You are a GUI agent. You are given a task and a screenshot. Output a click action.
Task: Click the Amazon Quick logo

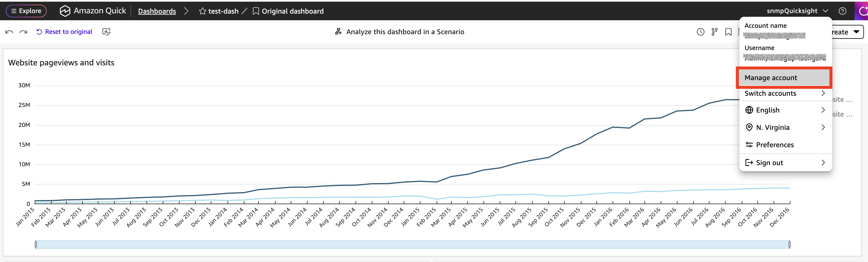point(93,11)
